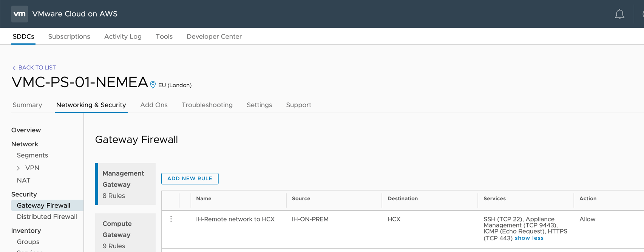Open the Activity Log tab
The height and width of the screenshot is (252, 644).
123,37
